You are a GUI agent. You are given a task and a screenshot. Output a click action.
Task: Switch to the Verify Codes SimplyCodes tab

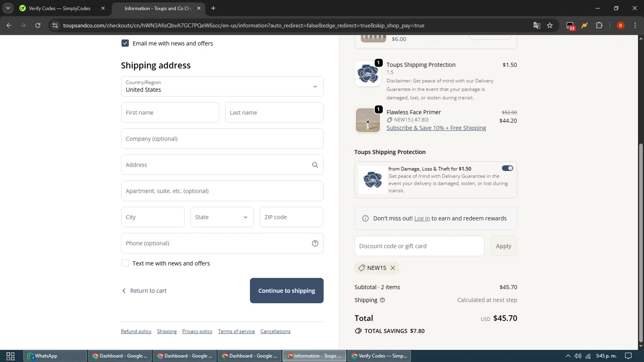pos(63,8)
